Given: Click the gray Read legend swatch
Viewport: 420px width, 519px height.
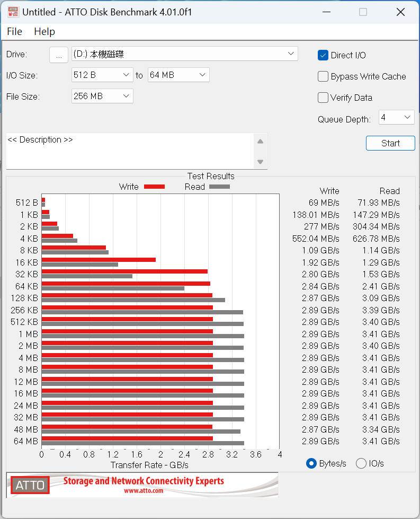Looking at the screenshot, I should click(x=219, y=187).
